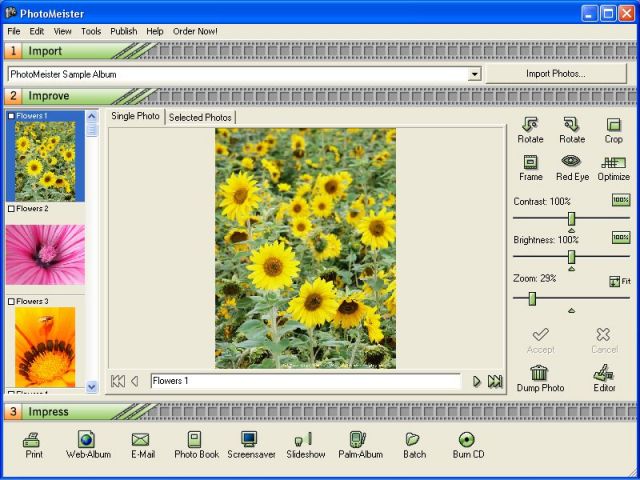Click the thumbnail list scroll-up arrow
Screen dimensions: 640x480
92,116
